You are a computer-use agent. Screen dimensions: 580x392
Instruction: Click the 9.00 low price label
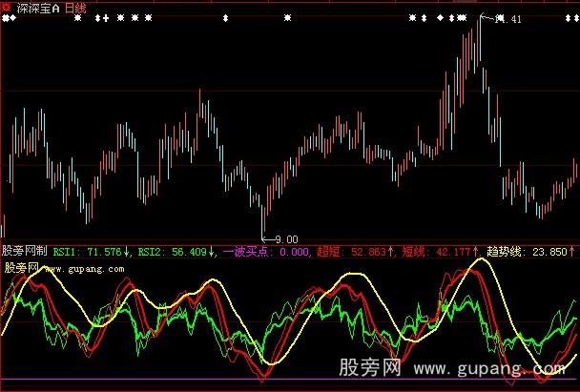tap(287, 239)
